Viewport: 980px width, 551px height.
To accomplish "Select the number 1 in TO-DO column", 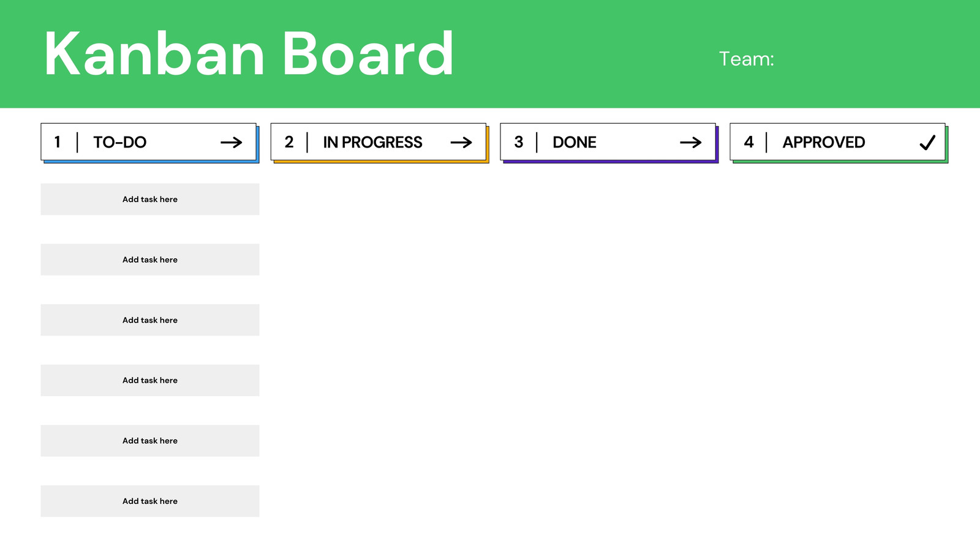I will 58,142.
